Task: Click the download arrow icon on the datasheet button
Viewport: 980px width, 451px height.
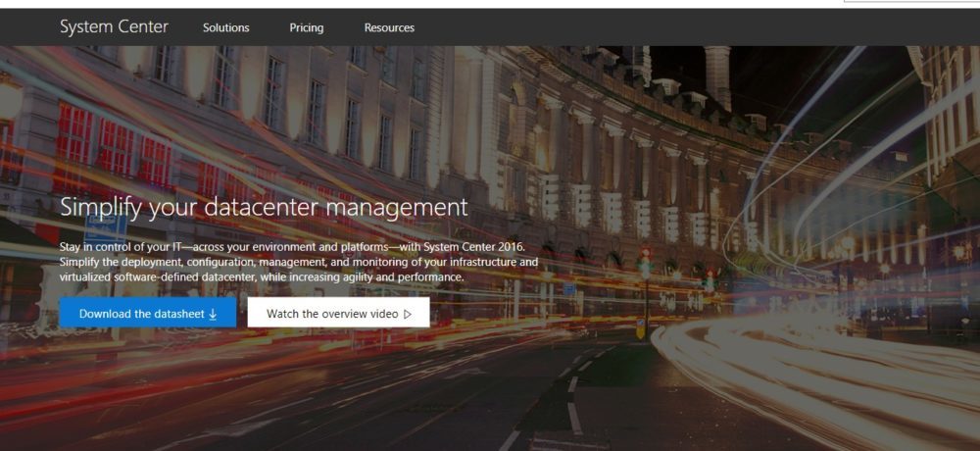Action: (x=213, y=314)
